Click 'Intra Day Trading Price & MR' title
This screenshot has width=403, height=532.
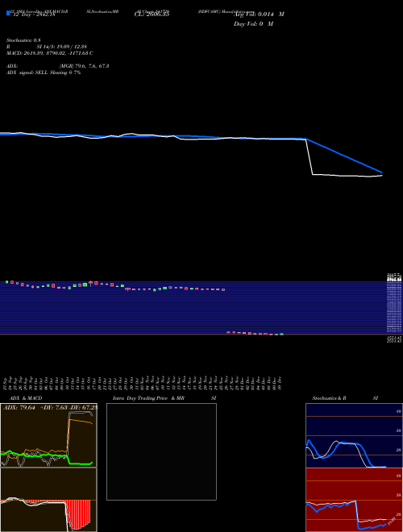[x=148, y=398]
